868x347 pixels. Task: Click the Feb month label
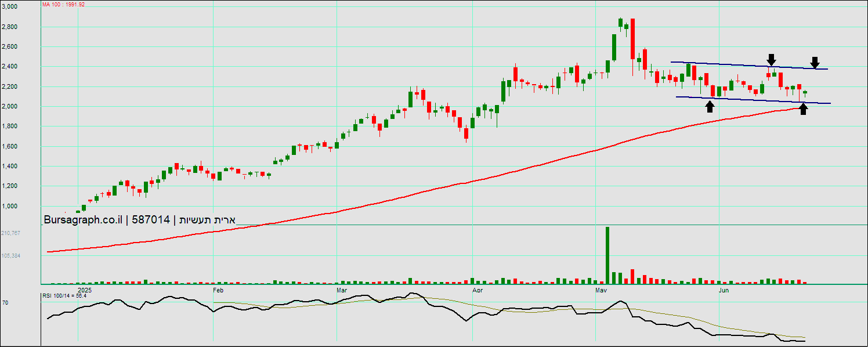pyautogui.click(x=218, y=289)
